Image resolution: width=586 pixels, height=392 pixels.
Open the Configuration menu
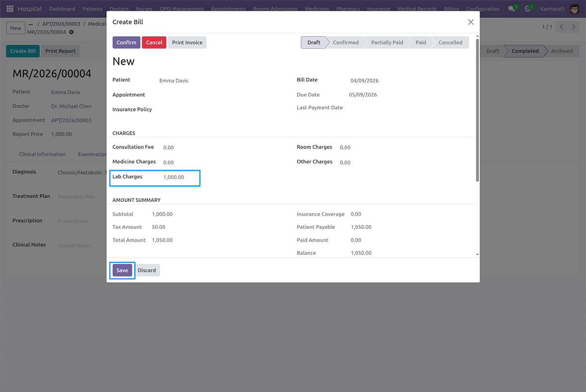click(482, 8)
